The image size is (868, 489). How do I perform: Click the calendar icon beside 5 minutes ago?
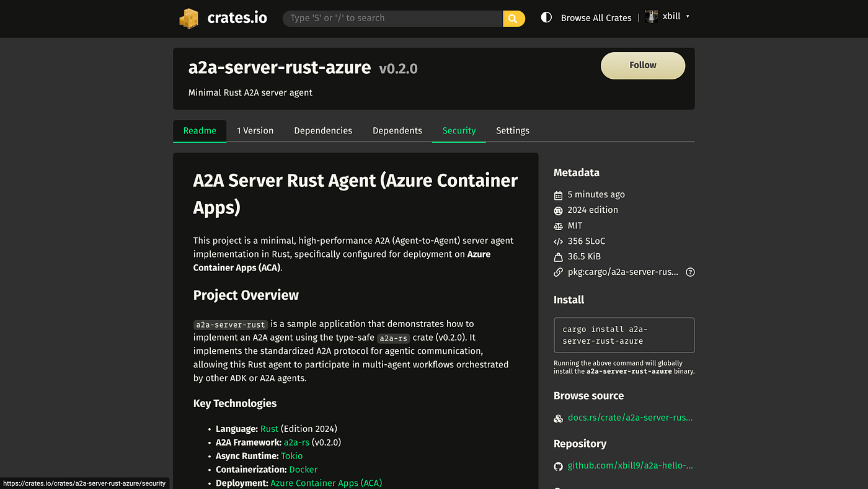point(558,195)
